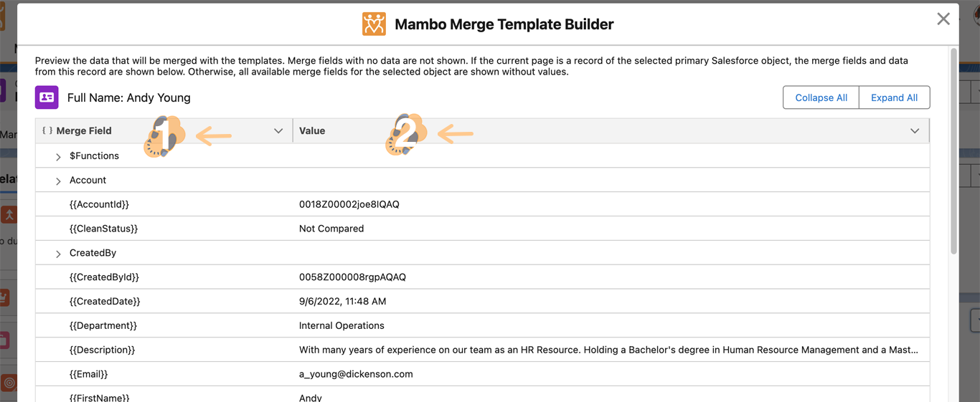Expand the CreatedBy row
The width and height of the screenshot is (980, 402).
pos(58,254)
